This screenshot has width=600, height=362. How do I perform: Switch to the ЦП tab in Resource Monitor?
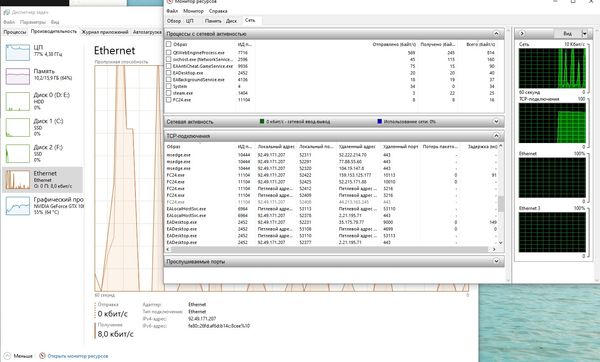click(190, 21)
